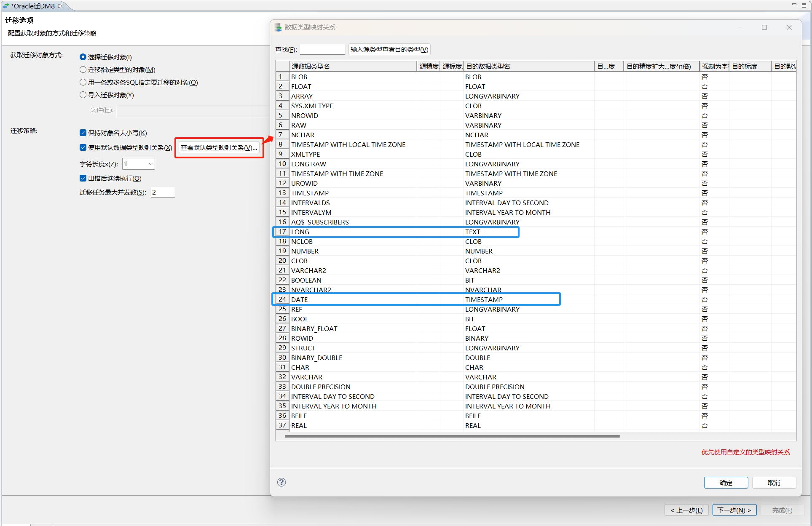Minimize the editor view panel

pos(794,5)
